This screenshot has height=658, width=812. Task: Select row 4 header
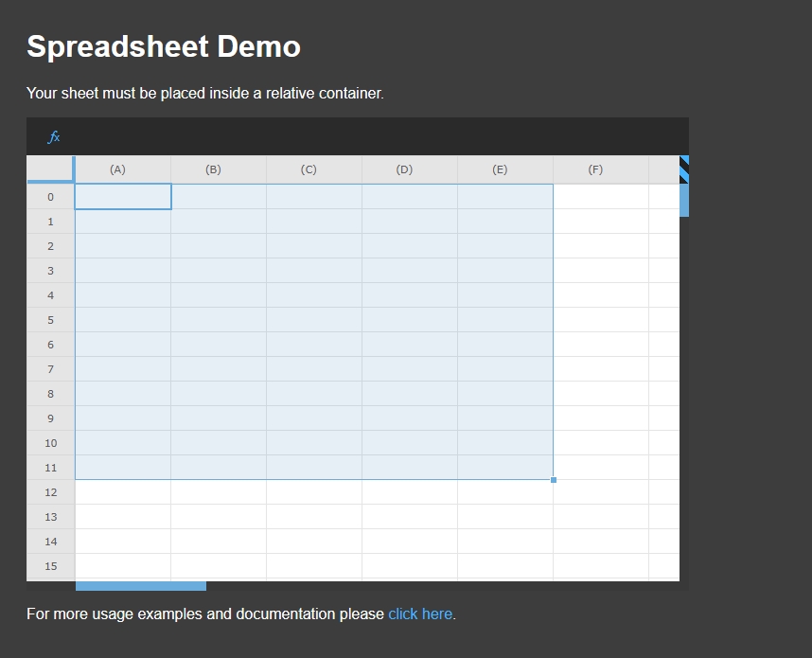point(51,295)
